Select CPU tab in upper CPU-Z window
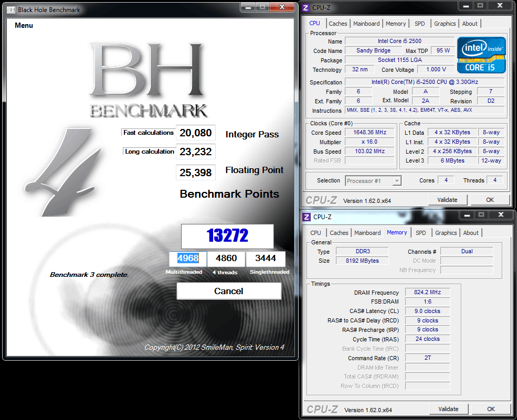 314,24
